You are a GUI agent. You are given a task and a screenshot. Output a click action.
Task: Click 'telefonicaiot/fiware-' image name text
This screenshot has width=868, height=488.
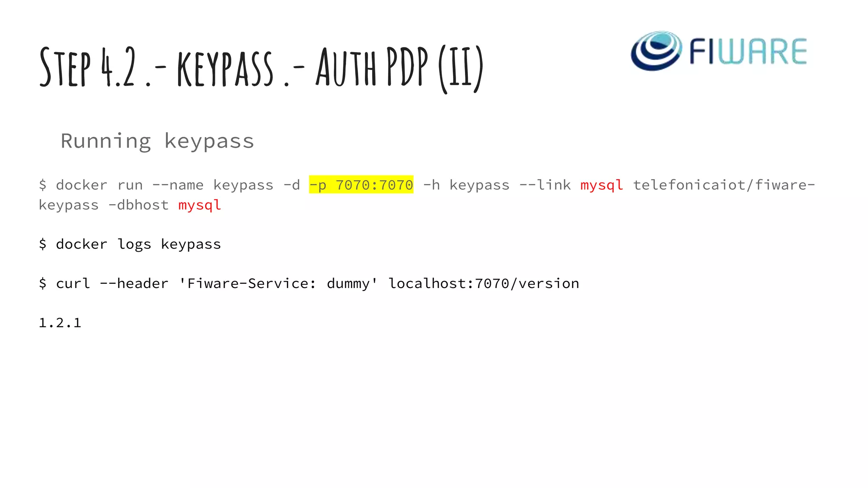click(724, 185)
